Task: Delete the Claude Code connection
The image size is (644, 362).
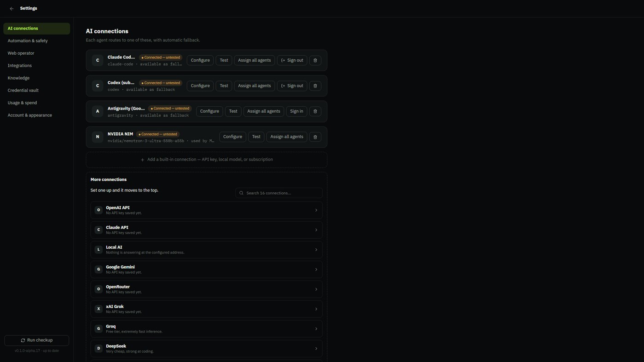Action: pos(315,60)
